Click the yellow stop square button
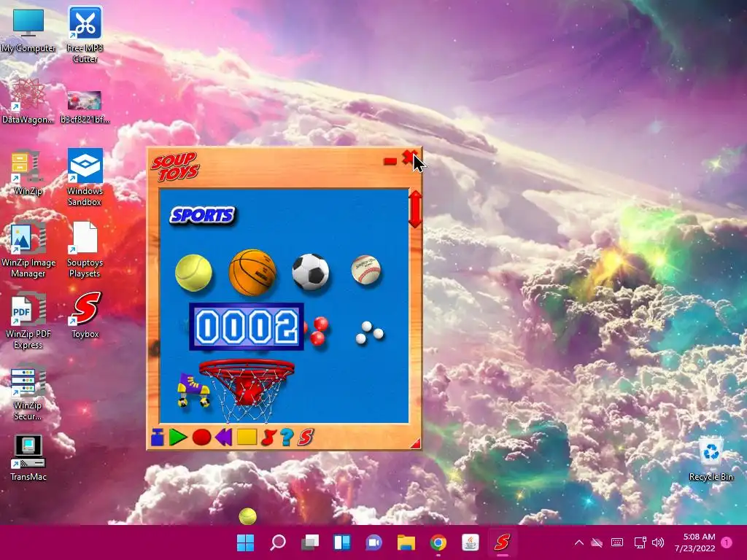This screenshot has height=560, width=747. coord(247,437)
